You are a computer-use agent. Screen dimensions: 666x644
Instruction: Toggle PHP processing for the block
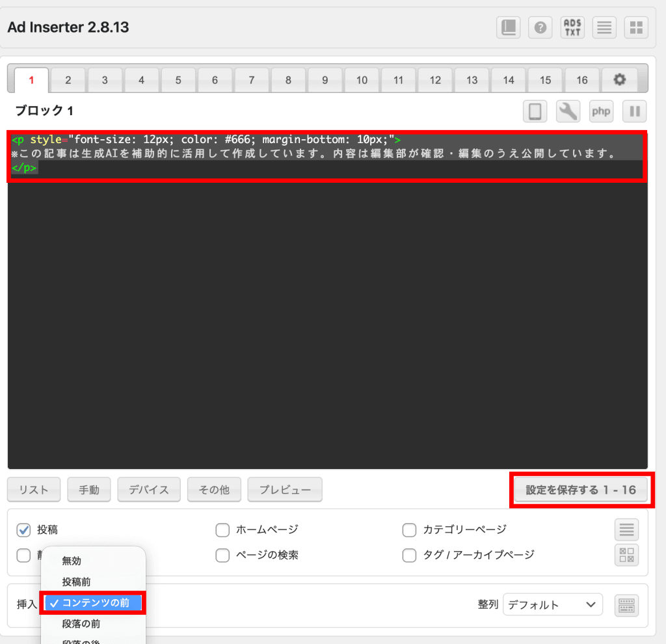601,111
